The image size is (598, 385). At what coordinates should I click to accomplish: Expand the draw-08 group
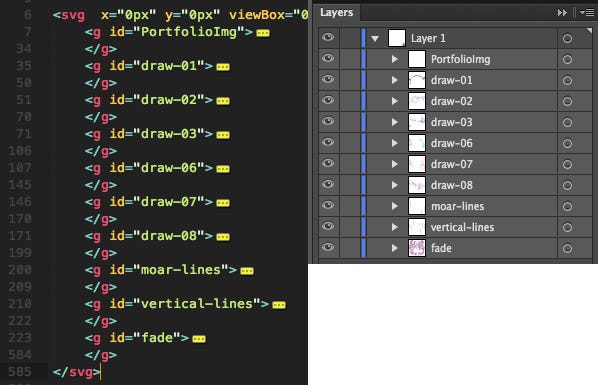pyautogui.click(x=395, y=185)
